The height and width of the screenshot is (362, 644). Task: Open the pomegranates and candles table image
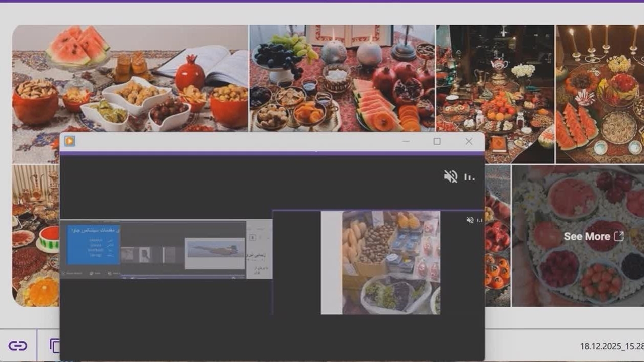[x=342, y=78]
